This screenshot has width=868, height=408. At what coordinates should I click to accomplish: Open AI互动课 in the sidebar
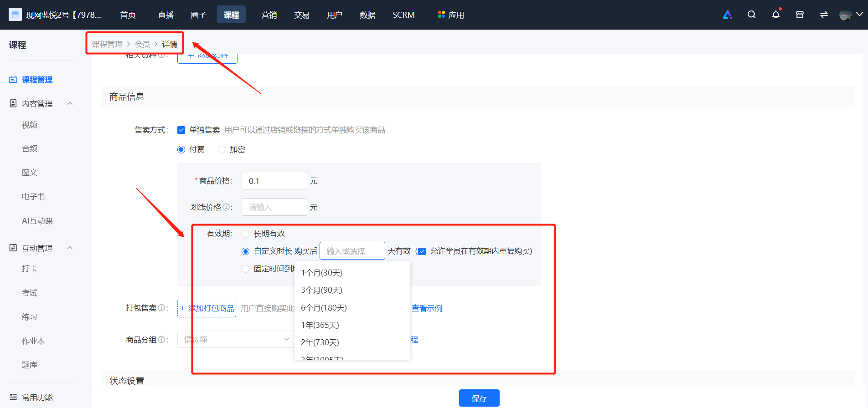tap(37, 221)
